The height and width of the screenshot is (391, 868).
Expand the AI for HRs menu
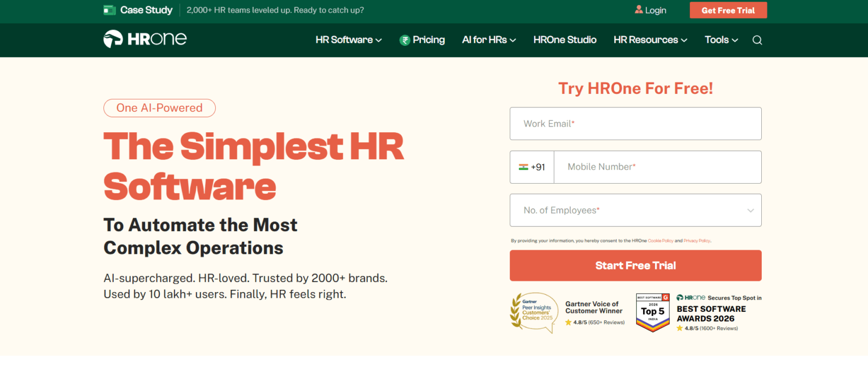489,40
